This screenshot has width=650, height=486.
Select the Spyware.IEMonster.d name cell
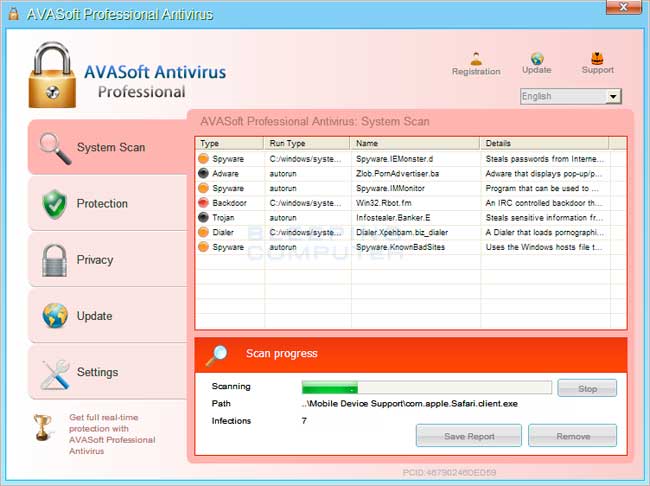(394, 159)
